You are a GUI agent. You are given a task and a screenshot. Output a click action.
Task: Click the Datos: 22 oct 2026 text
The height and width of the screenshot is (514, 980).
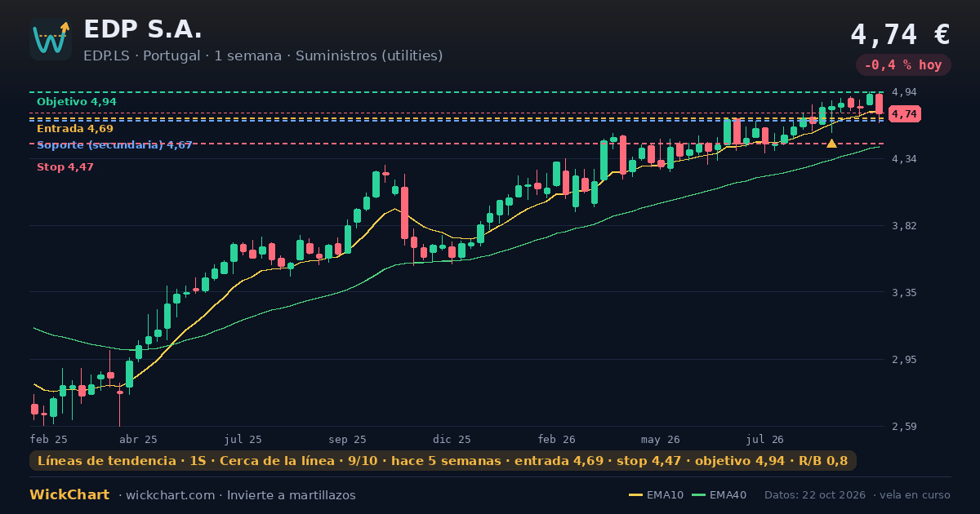tap(816, 495)
